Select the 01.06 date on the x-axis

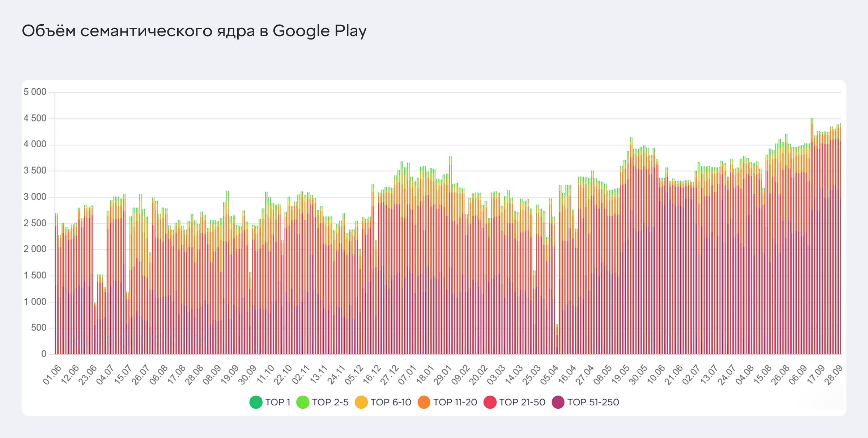point(52,375)
